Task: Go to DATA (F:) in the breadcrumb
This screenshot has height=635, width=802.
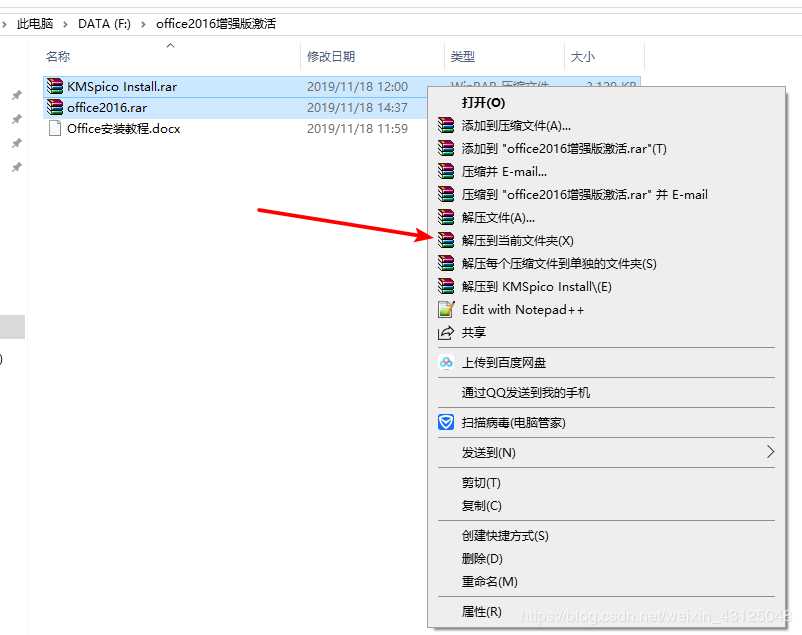Action: [x=104, y=24]
